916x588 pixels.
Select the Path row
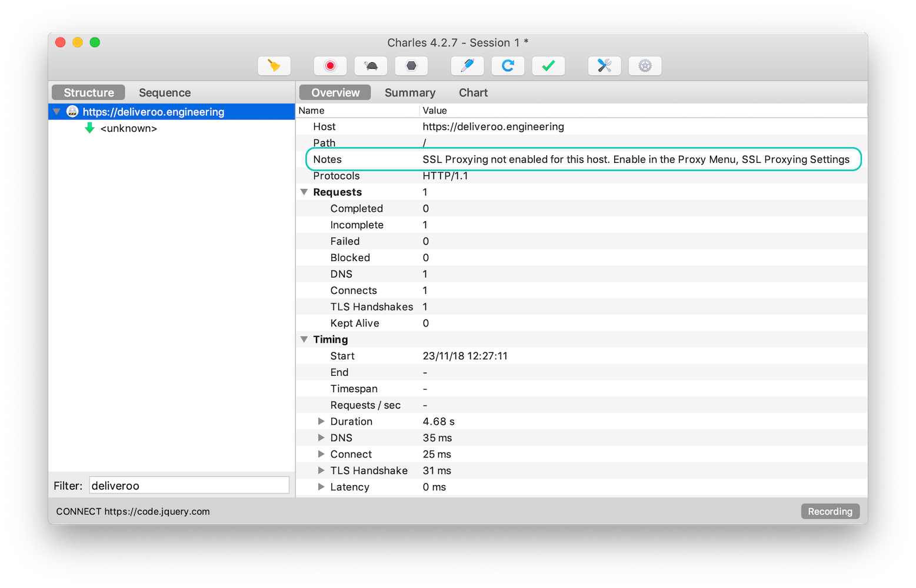point(581,143)
